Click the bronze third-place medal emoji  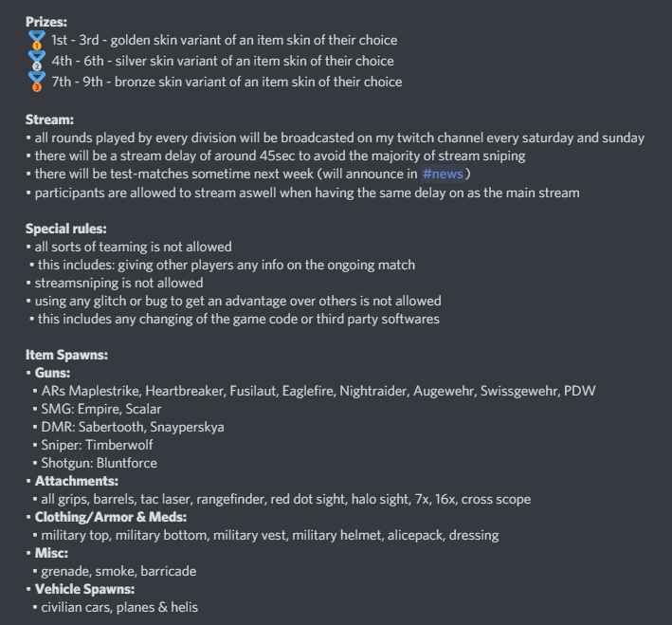[37, 82]
